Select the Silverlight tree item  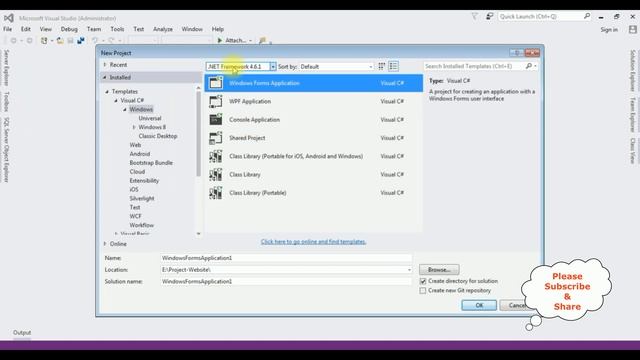tap(142, 199)
